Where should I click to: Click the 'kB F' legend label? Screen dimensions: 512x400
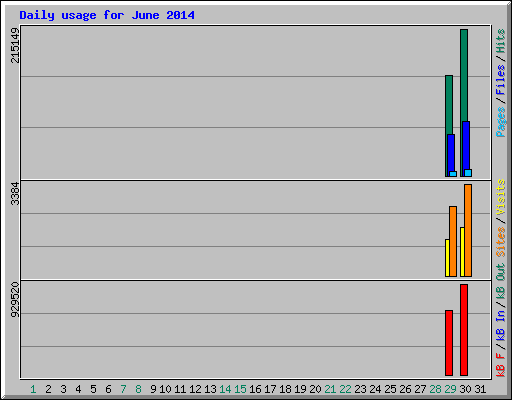point(500,365)
